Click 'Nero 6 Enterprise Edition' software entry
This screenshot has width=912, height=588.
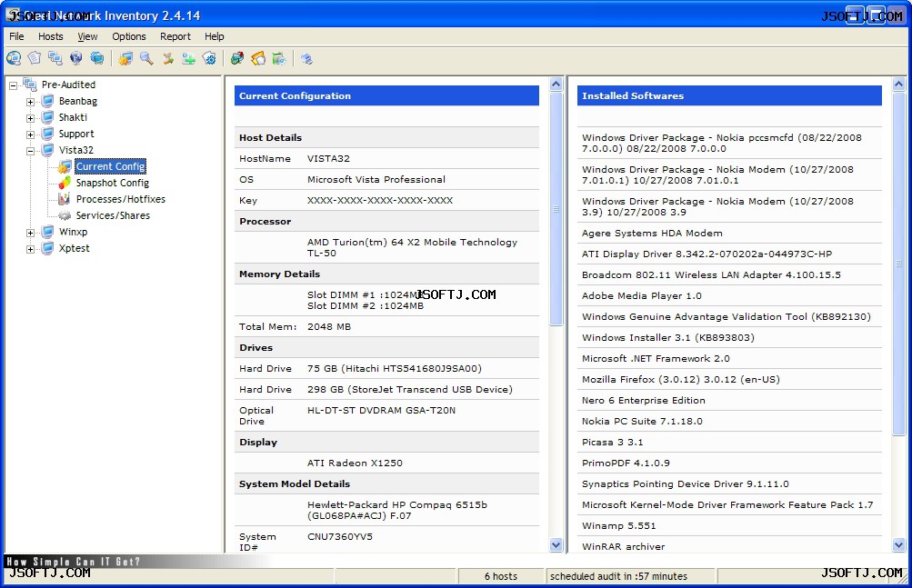coord(643,400)
